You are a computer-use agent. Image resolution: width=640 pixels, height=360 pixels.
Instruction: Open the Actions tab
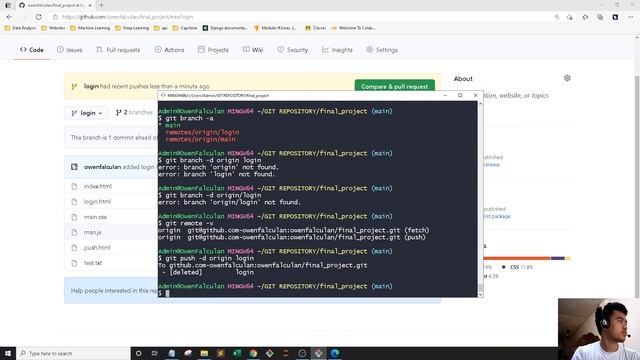[x=170, y=50]
